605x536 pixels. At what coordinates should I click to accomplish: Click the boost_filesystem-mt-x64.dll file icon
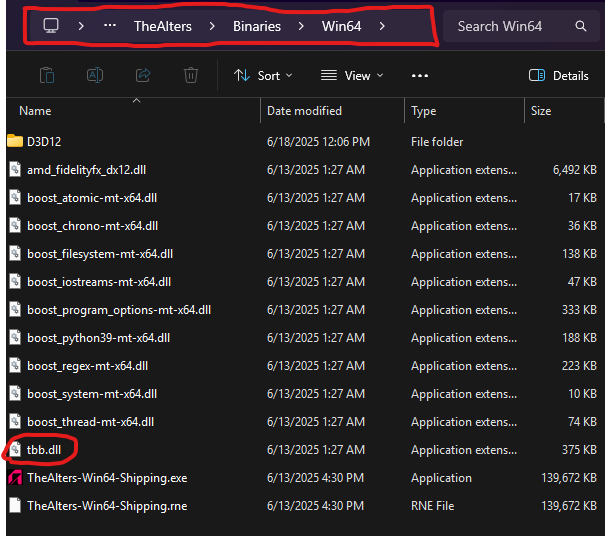tap(15, 253)
